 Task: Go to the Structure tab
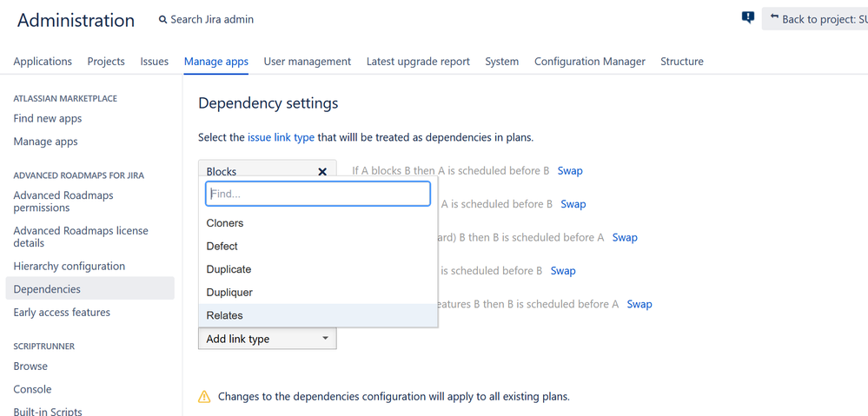(x=682, y=62)
